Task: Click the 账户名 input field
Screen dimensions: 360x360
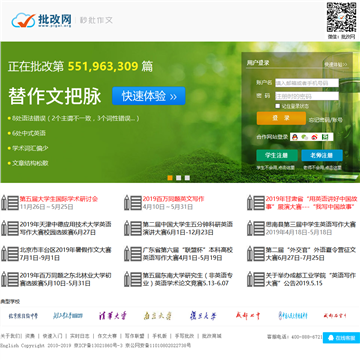Action: 307,83
